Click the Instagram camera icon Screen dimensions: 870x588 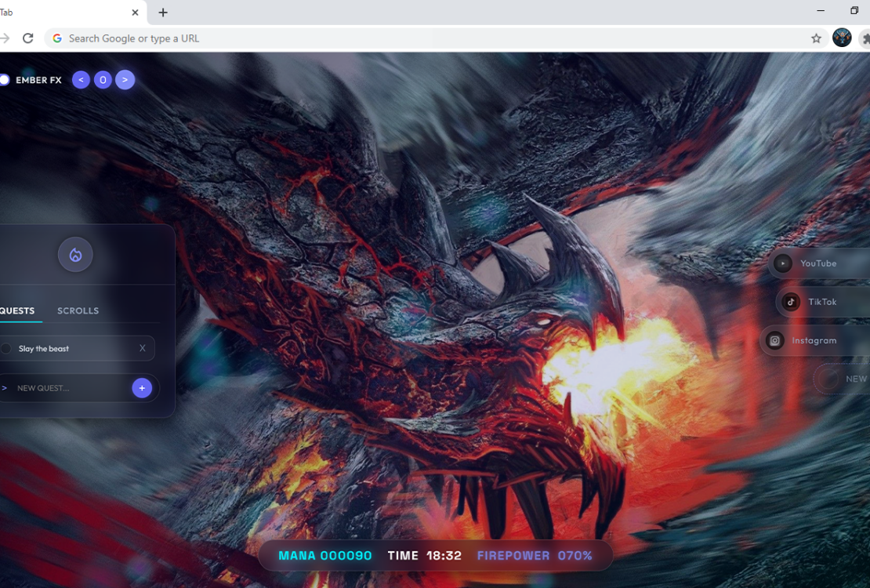pos(774,340)
